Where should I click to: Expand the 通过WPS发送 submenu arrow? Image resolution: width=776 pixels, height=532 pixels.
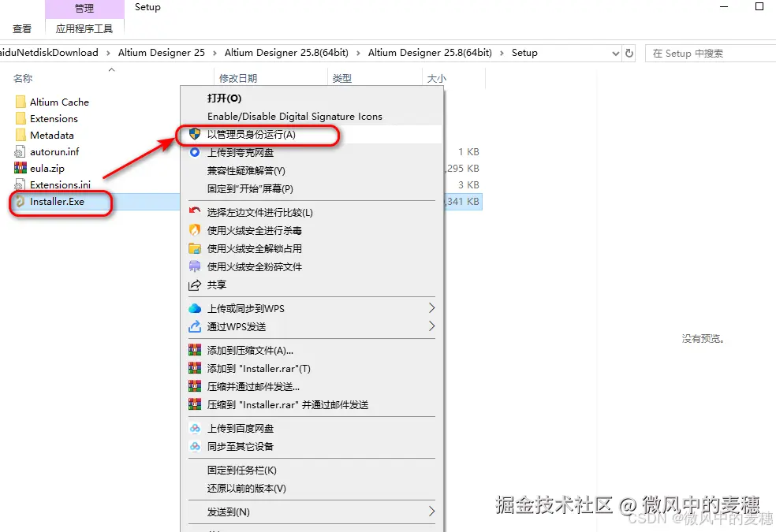(x=431, y=326)
